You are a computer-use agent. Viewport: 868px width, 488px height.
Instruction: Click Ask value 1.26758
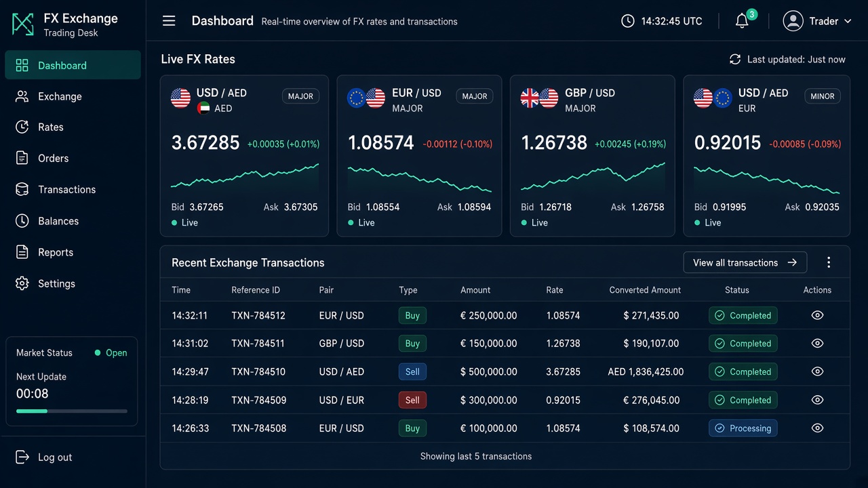pyautogui.click(x=648, y=207)
